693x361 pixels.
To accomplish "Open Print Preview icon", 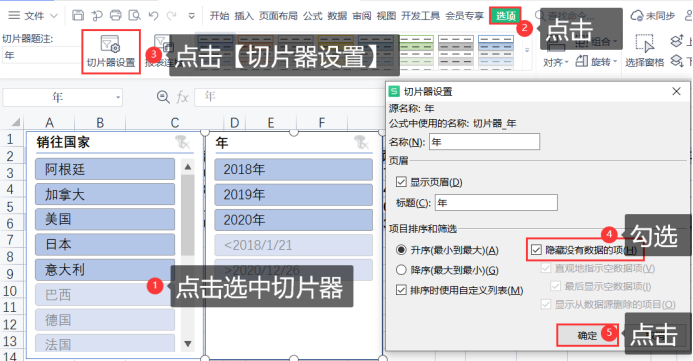I will pyautogui.click(x=134, y=15).
